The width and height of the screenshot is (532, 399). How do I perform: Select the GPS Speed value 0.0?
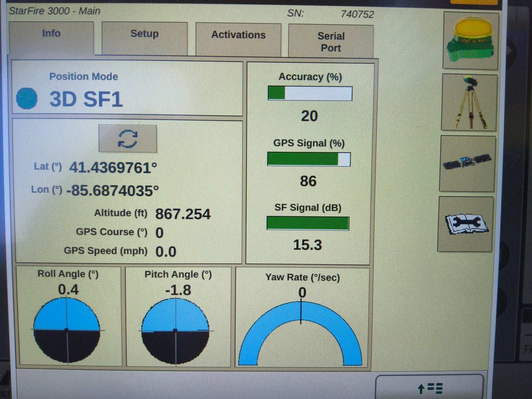click(166, 252)
